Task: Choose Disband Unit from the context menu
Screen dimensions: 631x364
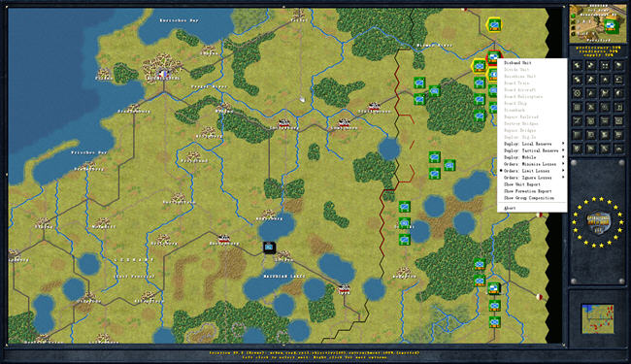Action: pos(518,63)
